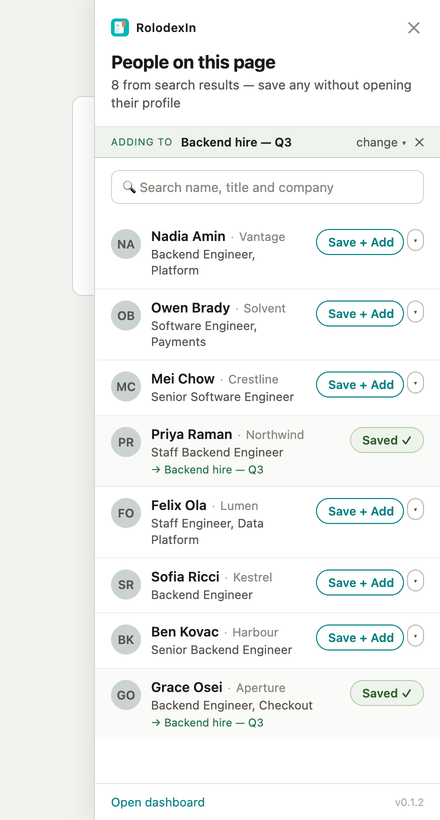Save and add Mei Chow
Viewport: 440px width, 820px height.
click(x=360, y=384)
